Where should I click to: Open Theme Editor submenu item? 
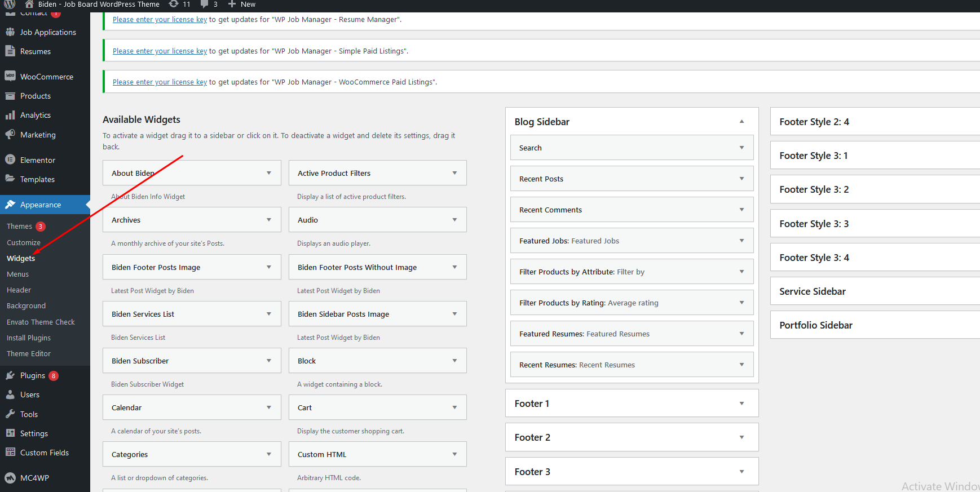(29, 353)
